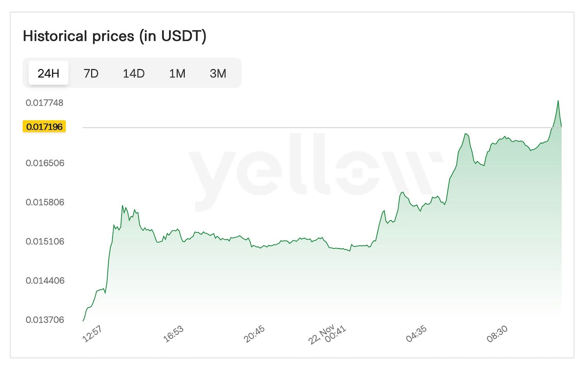Viewport: 588px width, 376px height.
Task: Open the 14D price history tab
Action: click(134, 73)
